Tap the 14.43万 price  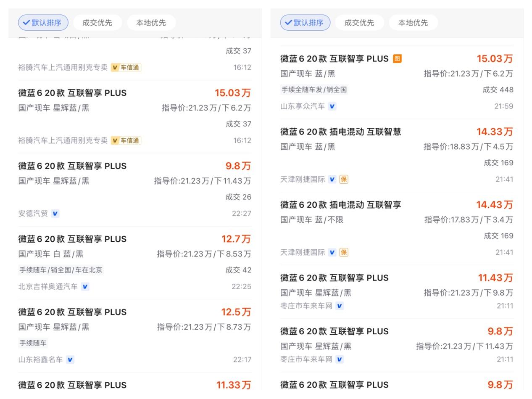(495, 205)
